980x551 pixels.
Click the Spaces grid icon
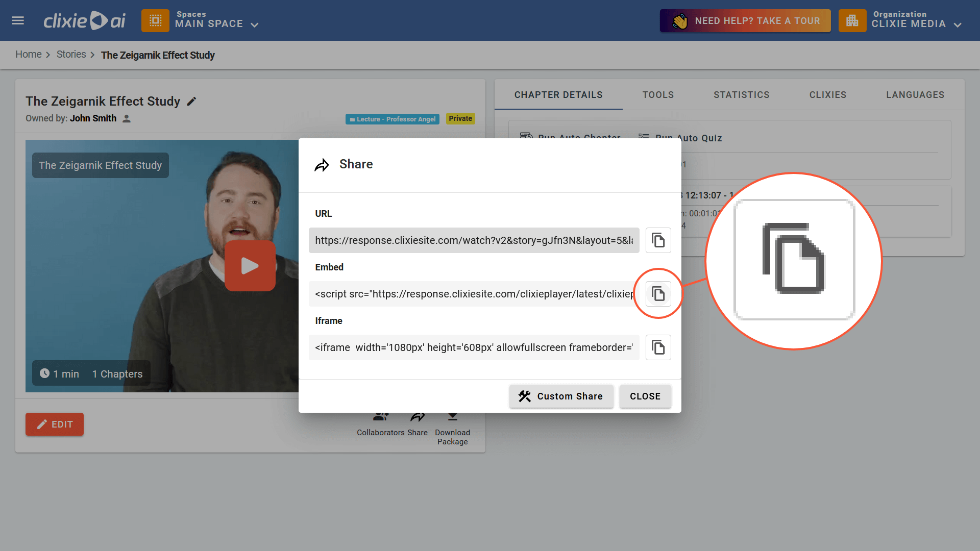(x=155, y=20)
